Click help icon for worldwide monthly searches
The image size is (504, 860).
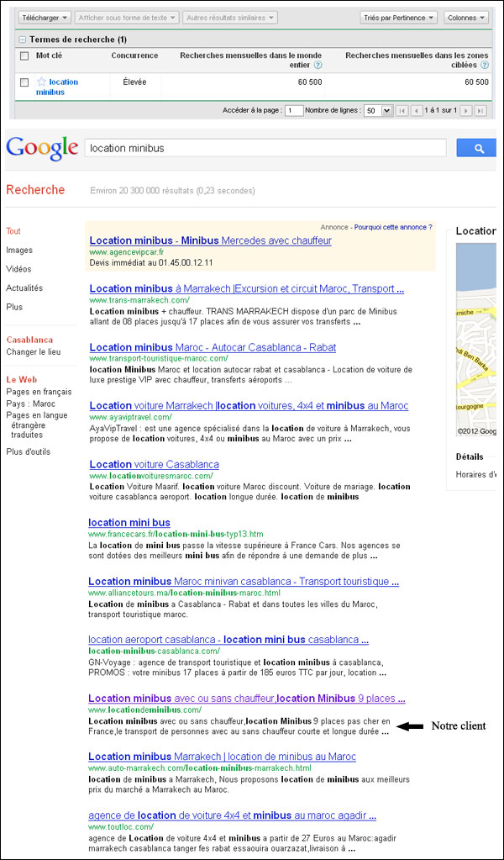coord(318,66)
